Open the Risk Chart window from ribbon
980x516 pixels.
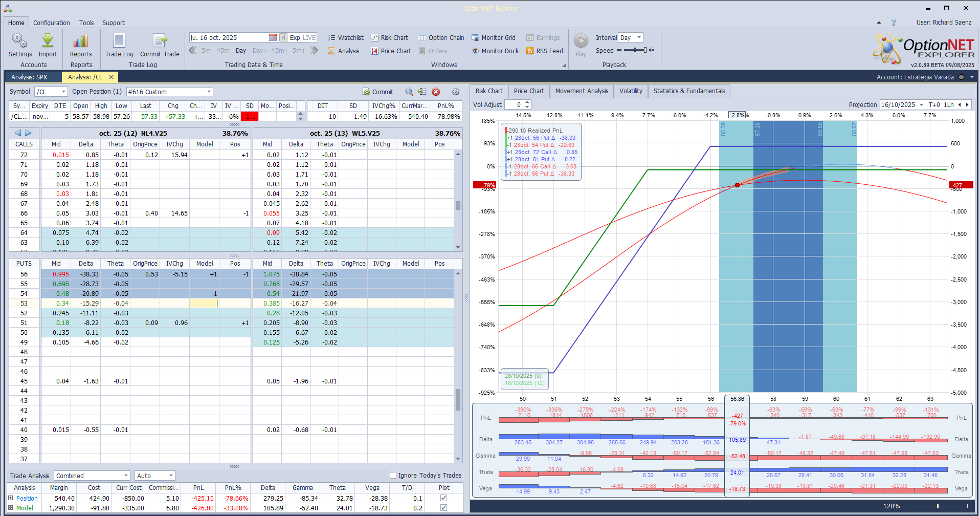390,37
